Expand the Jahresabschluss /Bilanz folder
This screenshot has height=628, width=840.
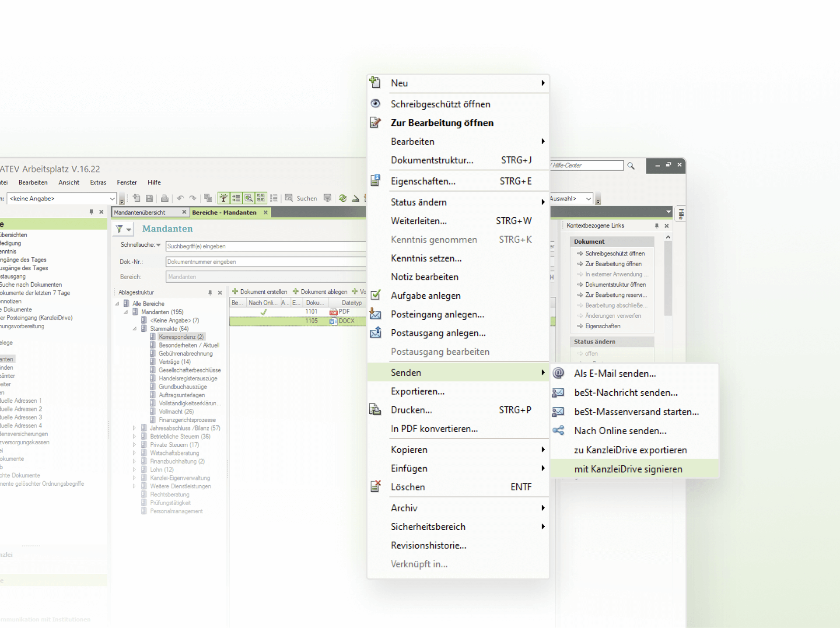134,428
